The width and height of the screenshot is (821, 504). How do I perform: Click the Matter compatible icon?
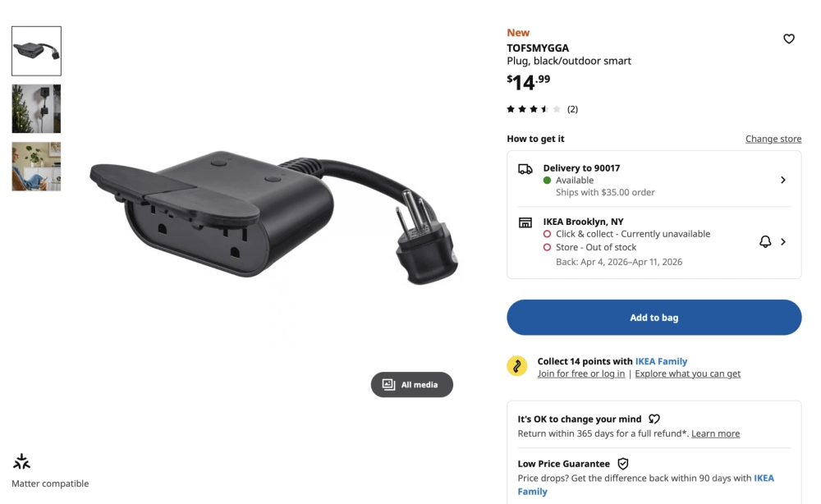pos(21,461)
